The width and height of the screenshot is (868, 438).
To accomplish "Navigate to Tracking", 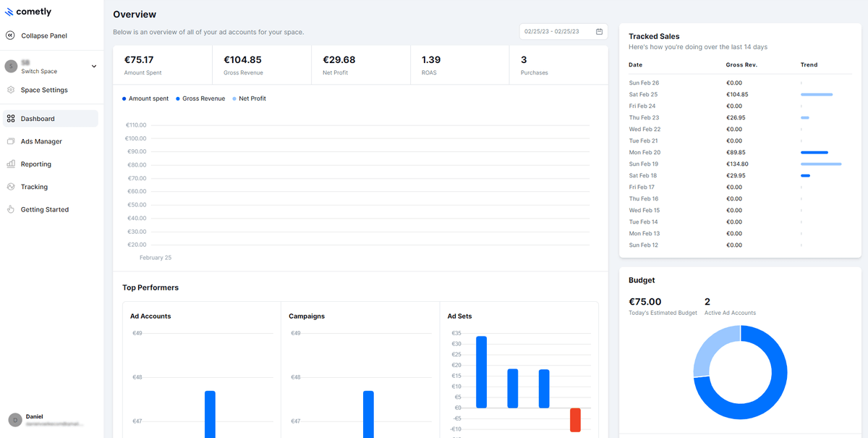I will click(51, 187).
